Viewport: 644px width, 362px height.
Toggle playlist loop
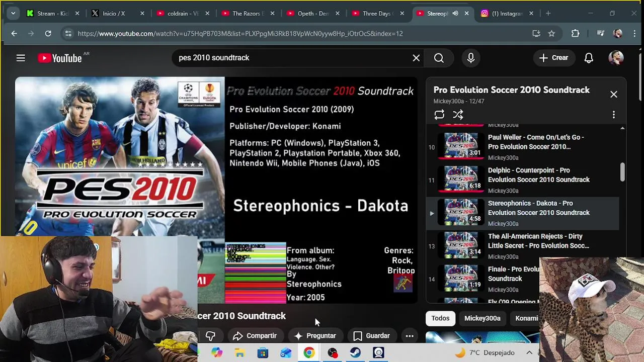click(439, 115)
